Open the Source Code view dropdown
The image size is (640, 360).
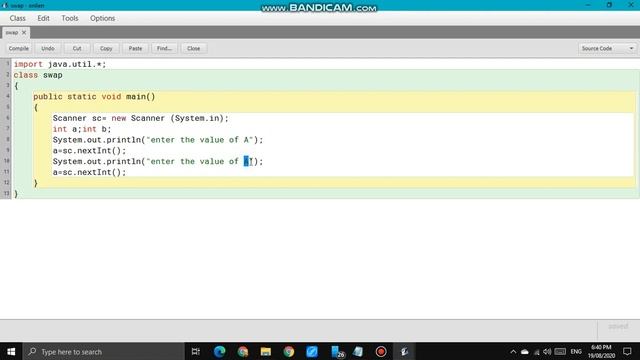(607, 48)
